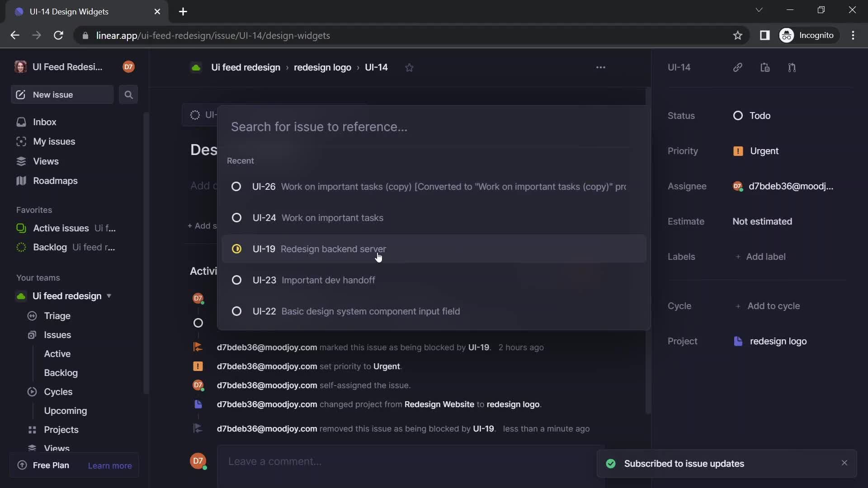Click the duplicate issue icon

765,67
